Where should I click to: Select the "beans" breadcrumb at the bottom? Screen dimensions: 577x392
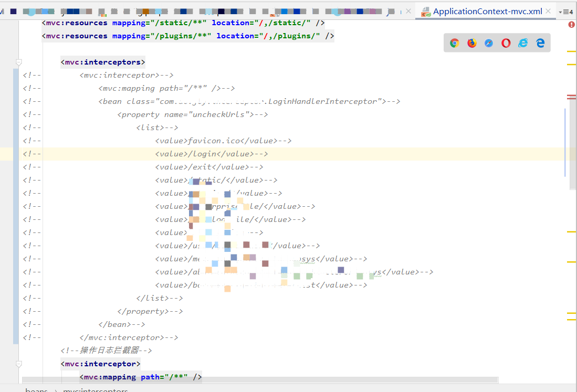[36, 390]
